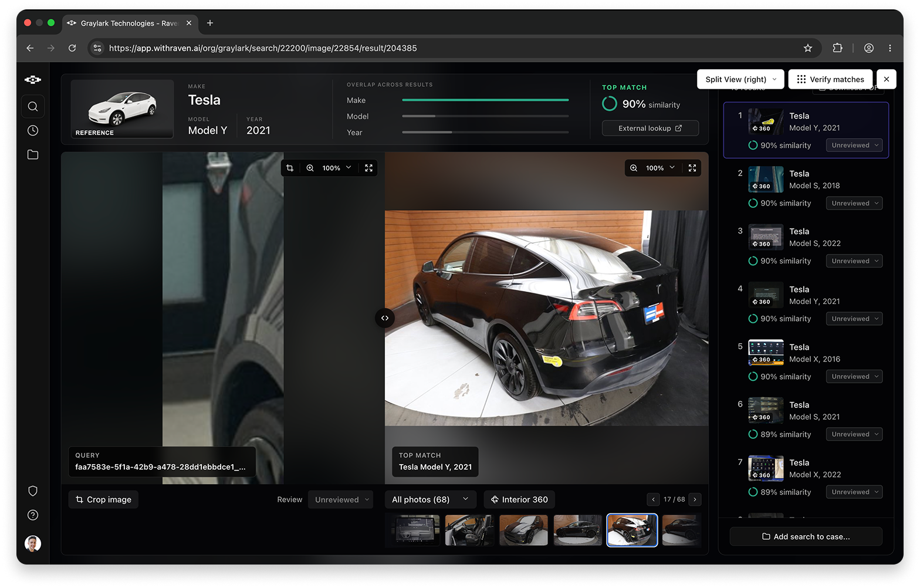Open the search icon in sidebar
Screen dimensions: 920x588
(33, 106)
